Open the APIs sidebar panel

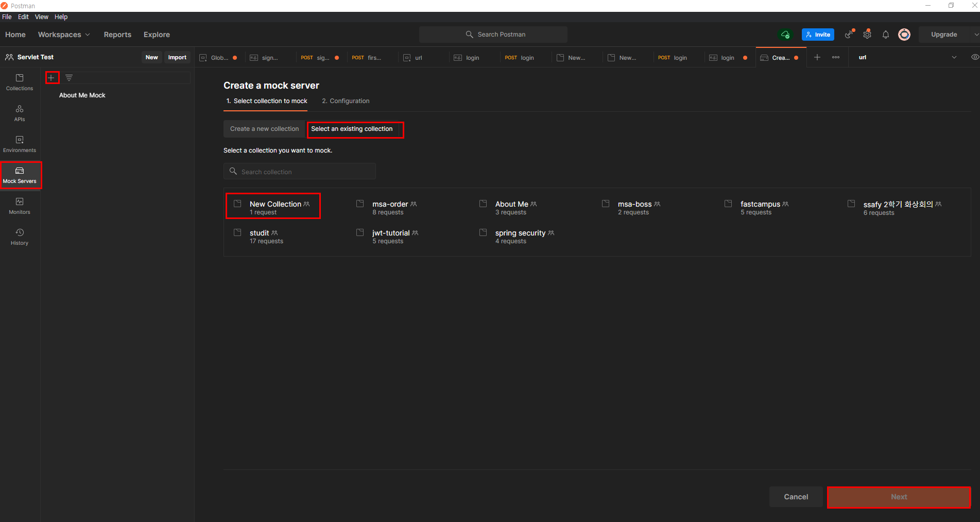tap(20, 113)
